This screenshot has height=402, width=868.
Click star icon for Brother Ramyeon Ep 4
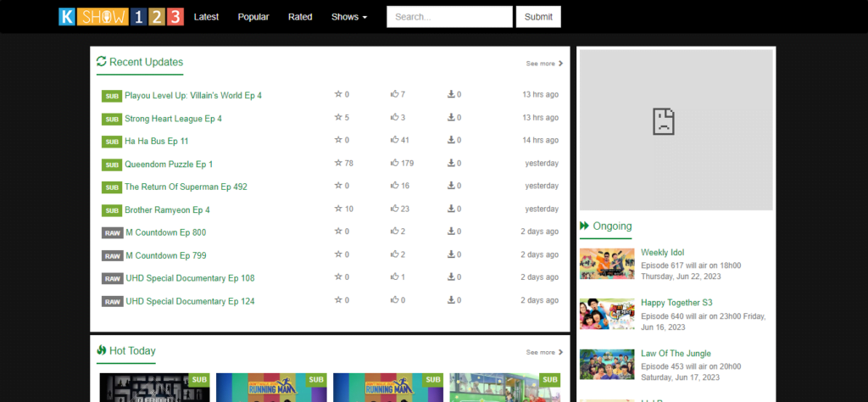coord(338,208)
